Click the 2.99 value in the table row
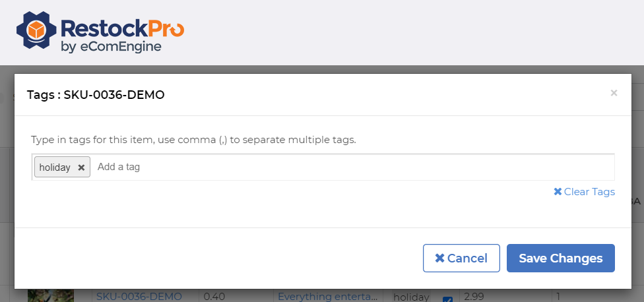Image resolution: width=644 pixels, height=302 pixels. click(x=472, y=297)
